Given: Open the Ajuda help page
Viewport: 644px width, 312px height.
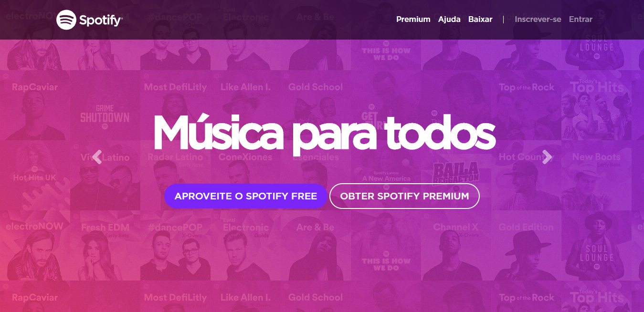Looking at the screenshot, I should (449, 20).
